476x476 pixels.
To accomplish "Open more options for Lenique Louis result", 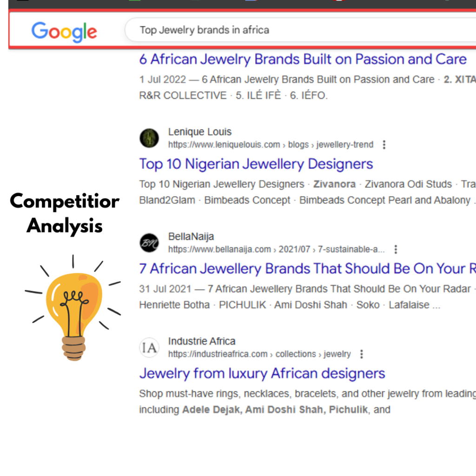I will 384,145.
